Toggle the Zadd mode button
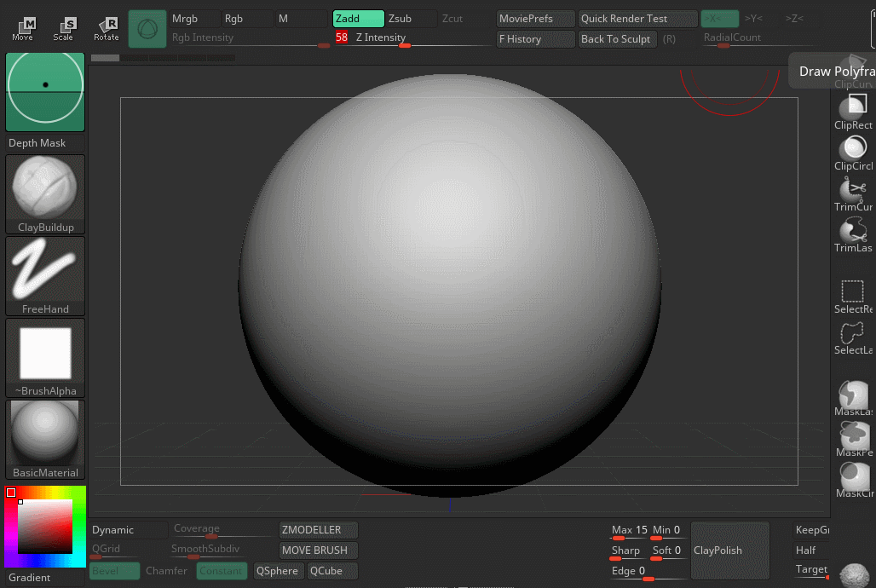Screen dimensions: 876x588 (358, 19)
